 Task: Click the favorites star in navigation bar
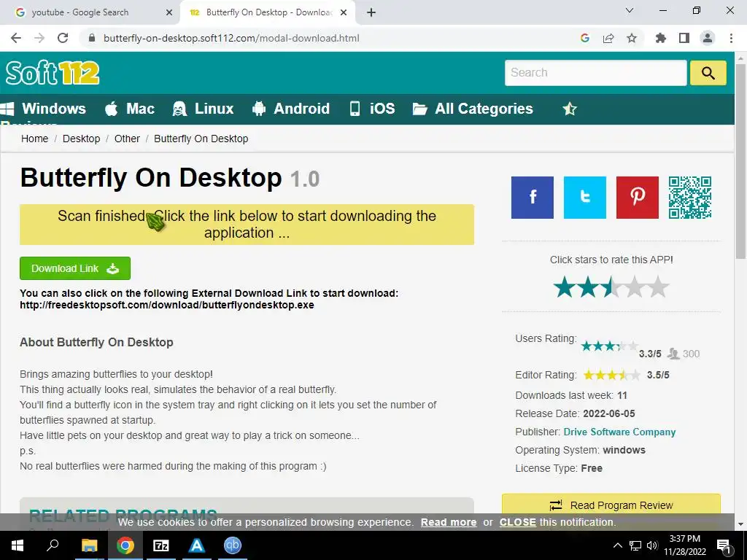pos(569,109)
